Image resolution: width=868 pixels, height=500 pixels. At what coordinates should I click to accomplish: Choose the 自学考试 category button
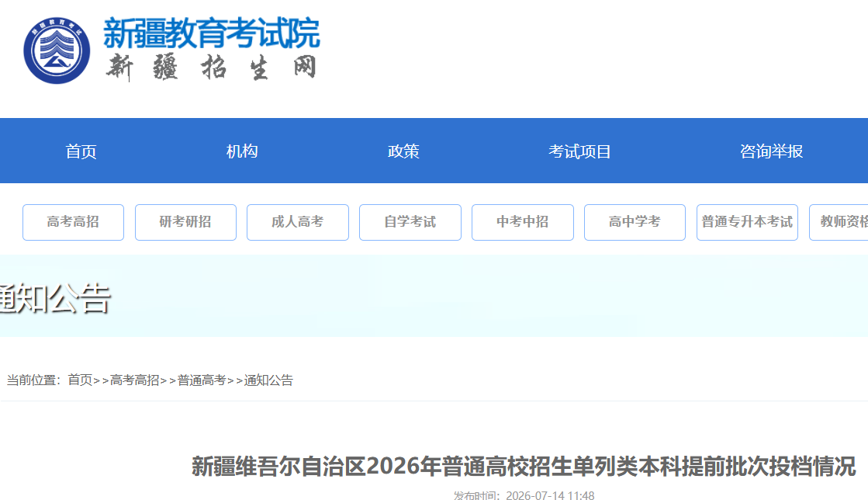coord(410,222)
